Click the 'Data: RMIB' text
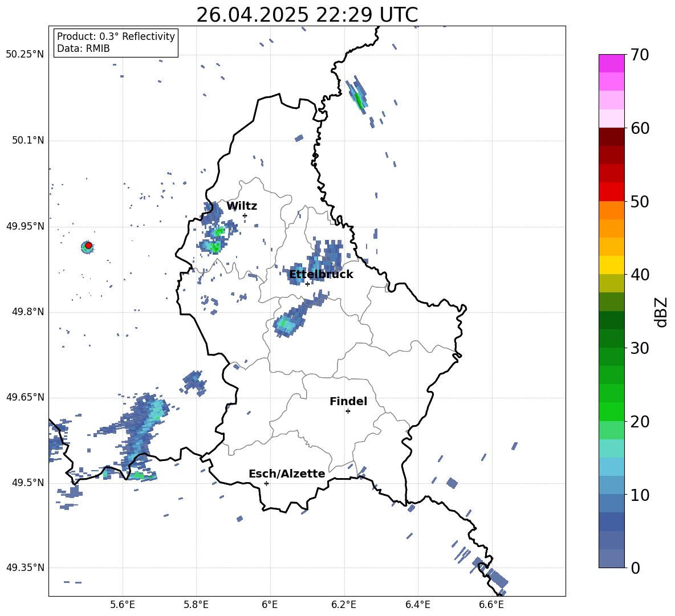 coord(83,48)
